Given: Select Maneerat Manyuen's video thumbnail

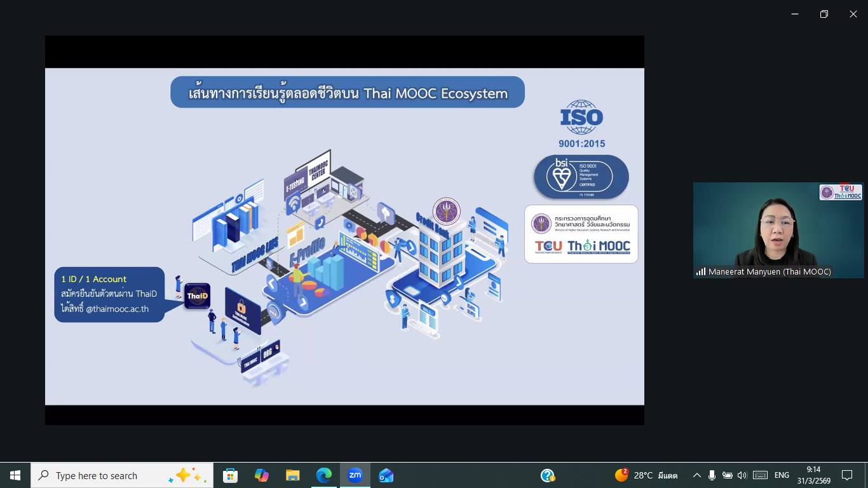Looking at the screenshot, I should pyautogui.click(x=778, y=230).
